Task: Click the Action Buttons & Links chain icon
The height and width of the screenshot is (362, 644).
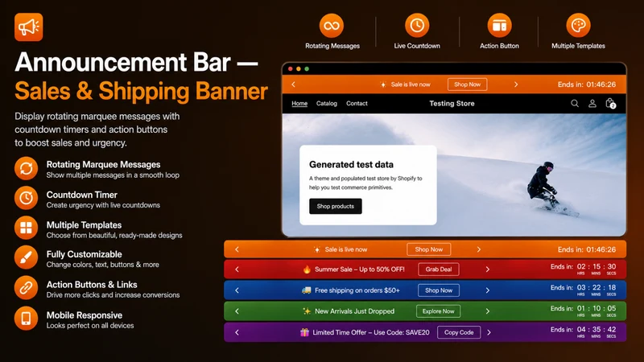Action: click(26, 288)
